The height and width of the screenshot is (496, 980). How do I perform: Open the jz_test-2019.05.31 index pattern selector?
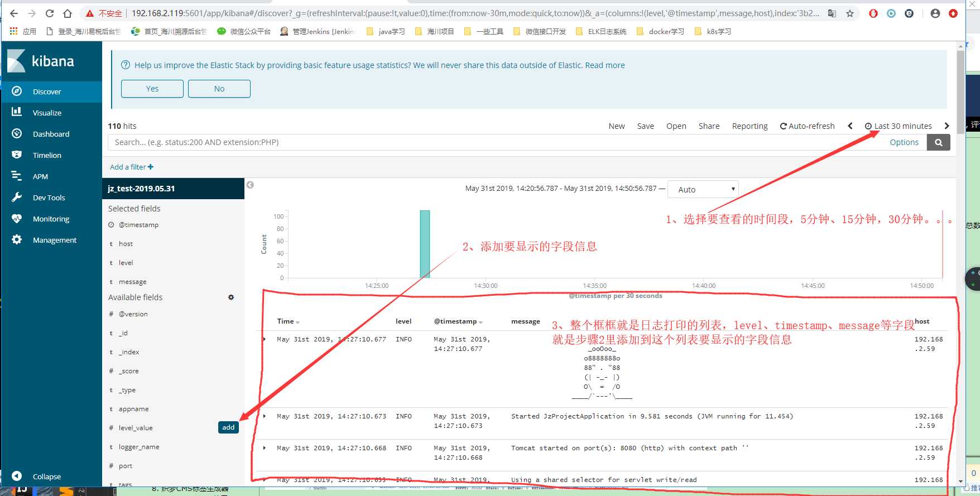click(x=173, y=189)
